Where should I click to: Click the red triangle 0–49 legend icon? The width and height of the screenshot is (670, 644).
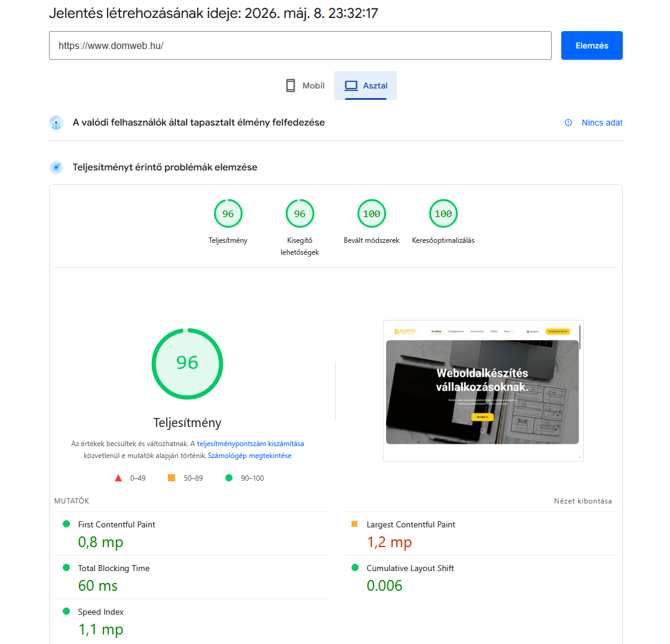tap(118, 478)
